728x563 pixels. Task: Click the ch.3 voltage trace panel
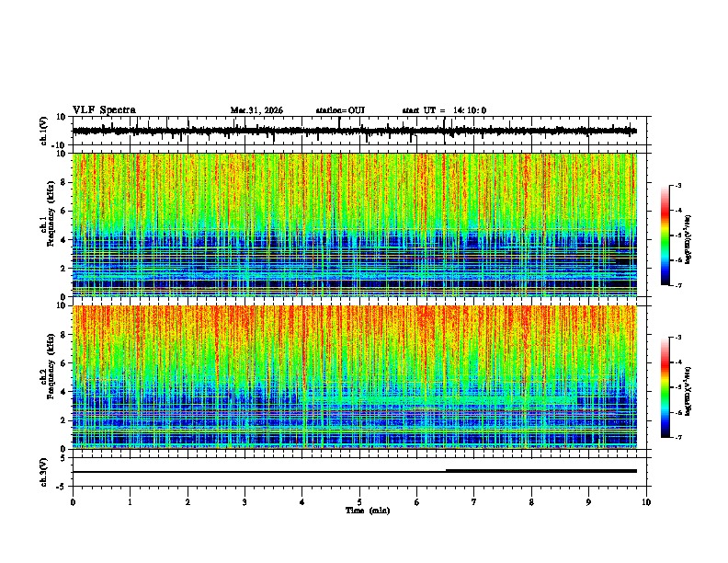pyautogui.click(x=359, y=472)
